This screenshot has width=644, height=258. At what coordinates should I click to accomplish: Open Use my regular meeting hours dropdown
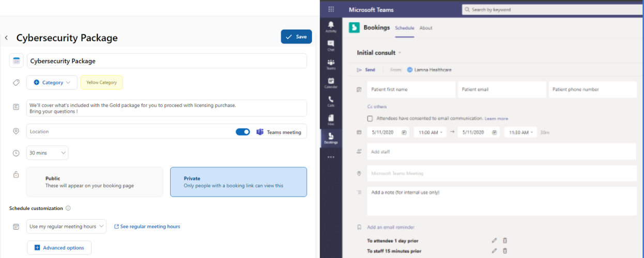click(66, 227)
